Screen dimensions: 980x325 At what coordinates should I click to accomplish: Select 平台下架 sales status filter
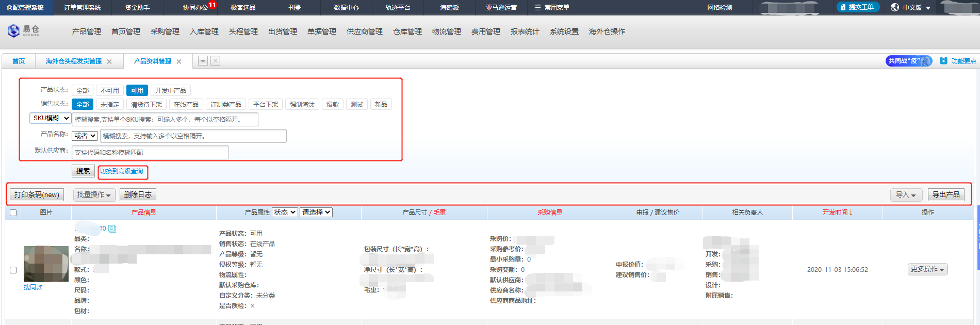click(x=266, y=104)
